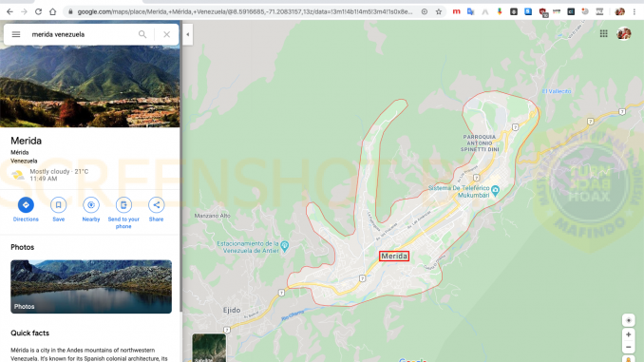Show your location on the map
The image size is (644, 362).
coord(628,320)
